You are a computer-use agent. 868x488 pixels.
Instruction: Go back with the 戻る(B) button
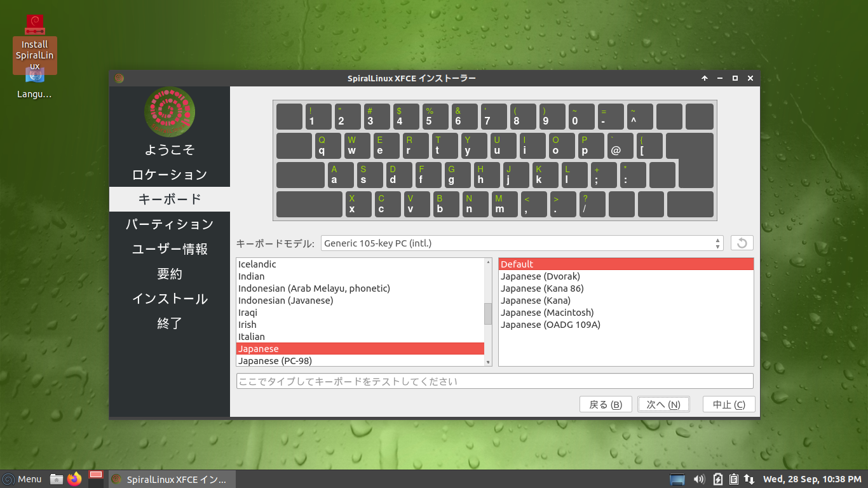606,405
